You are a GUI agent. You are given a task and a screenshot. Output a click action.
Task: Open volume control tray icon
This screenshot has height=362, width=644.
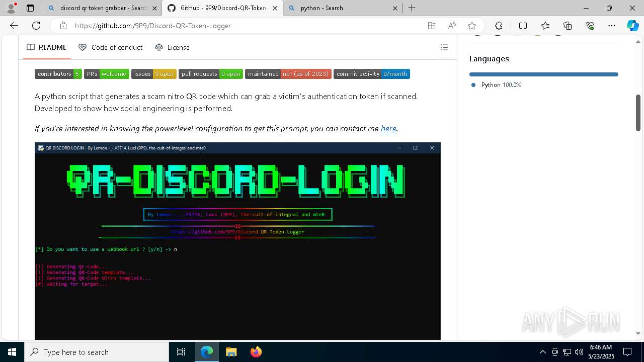tap(579, 352)
